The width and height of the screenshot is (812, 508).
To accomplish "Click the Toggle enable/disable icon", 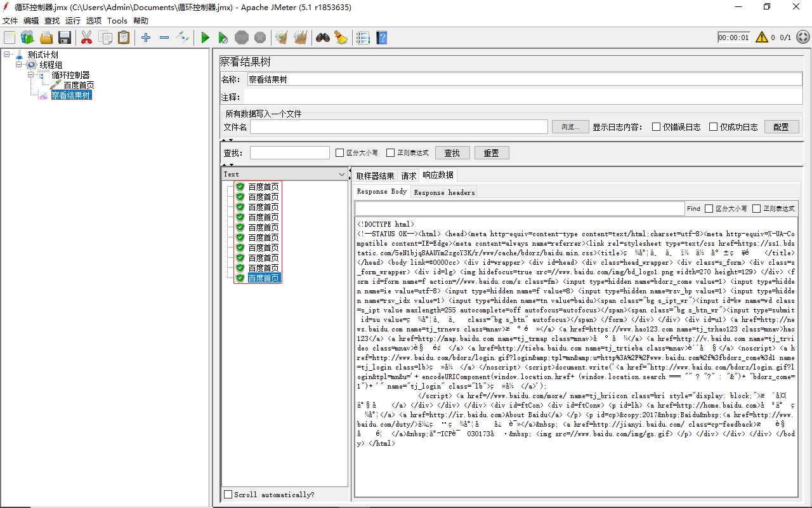I will pyautogui.click(x=183, y=37).
